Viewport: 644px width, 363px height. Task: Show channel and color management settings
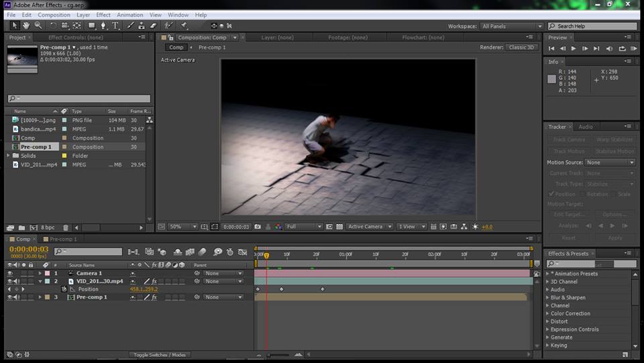pyautogui.click(x=278, y=227)
